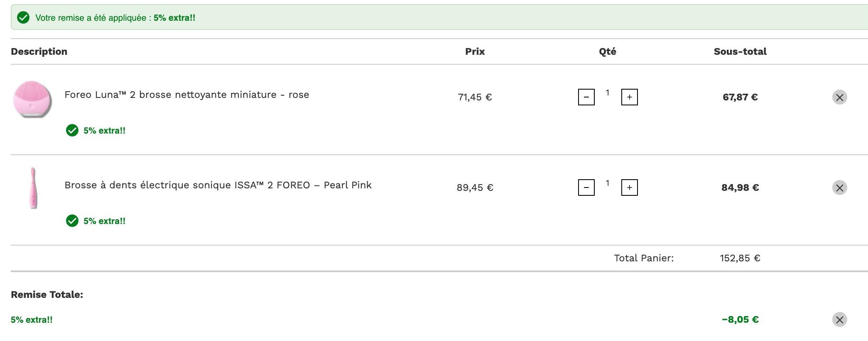Click the 67,87 € Luna subtotal

(740, 97)
